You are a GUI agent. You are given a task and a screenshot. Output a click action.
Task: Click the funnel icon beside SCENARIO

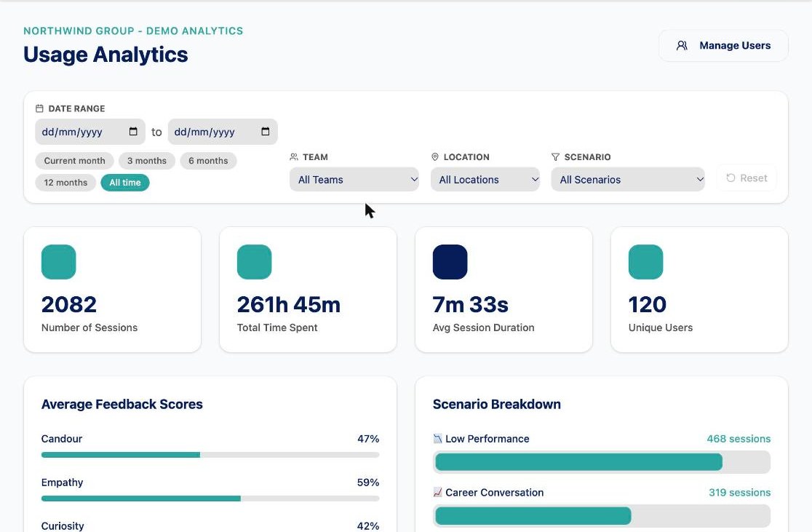[555, 157]
